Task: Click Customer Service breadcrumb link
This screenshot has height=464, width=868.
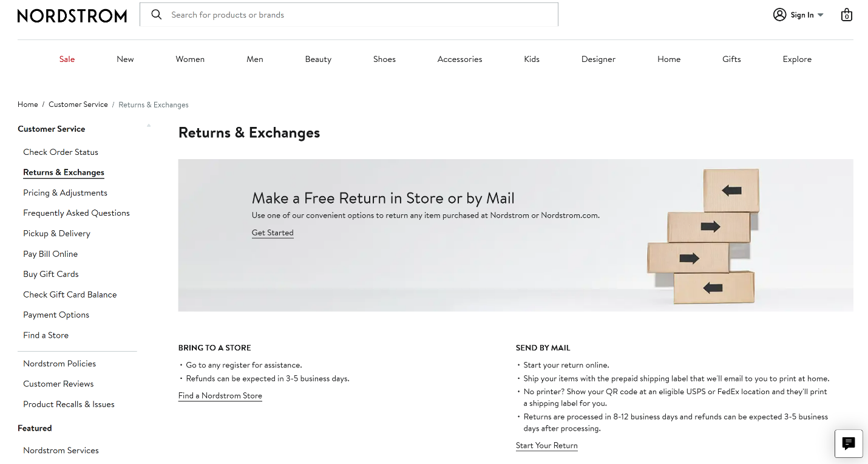Action: pyautogui.click(x=78, y=104)
